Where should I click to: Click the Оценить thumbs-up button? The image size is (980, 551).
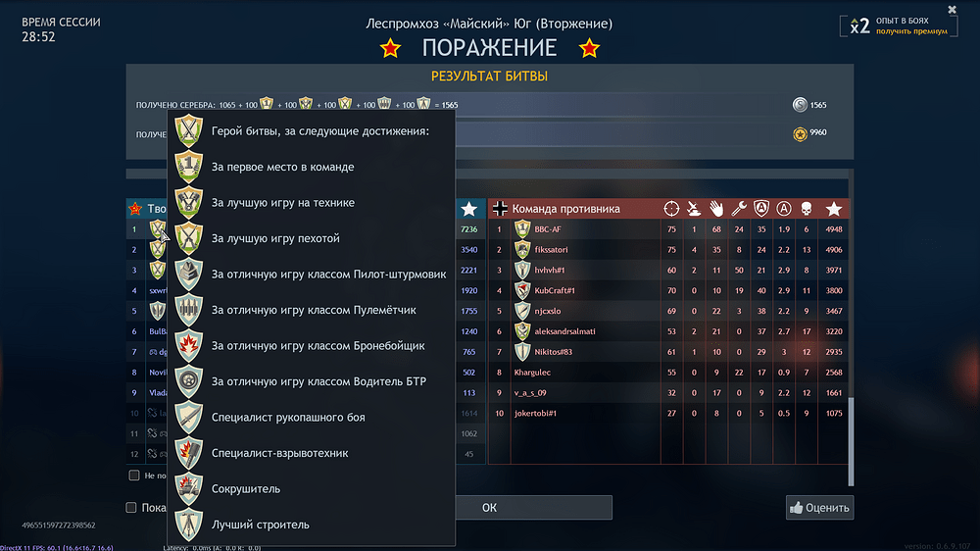coord(819,507)
